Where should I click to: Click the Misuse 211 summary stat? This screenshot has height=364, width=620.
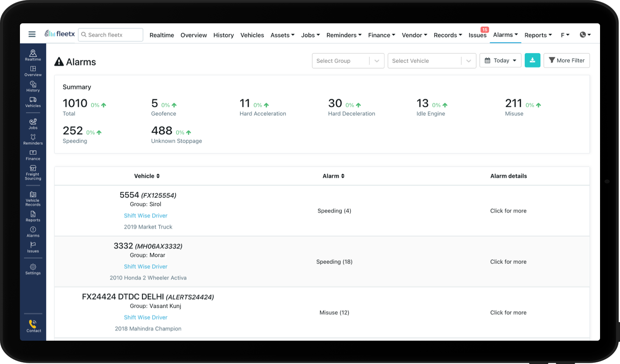[x=523, y=107]
